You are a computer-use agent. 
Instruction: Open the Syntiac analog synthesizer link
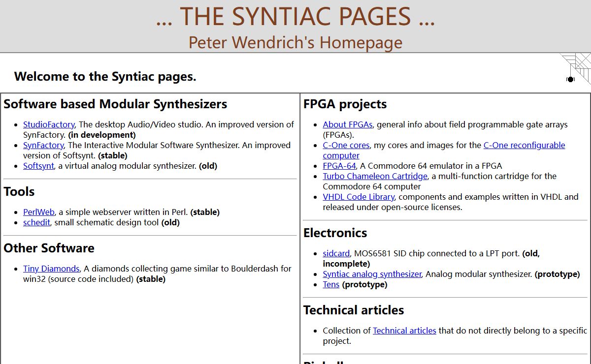[x=372, y=274]
